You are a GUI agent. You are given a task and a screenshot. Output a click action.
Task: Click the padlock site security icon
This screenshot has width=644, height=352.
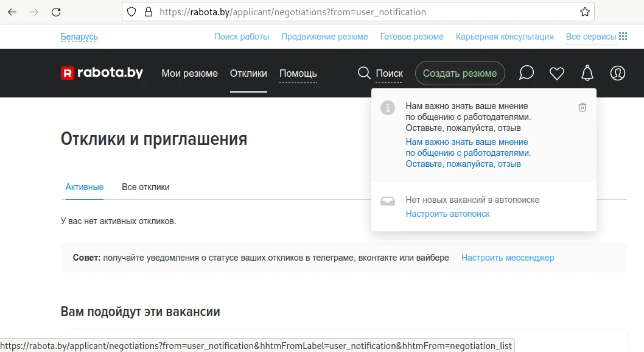[x=149, y=12]
